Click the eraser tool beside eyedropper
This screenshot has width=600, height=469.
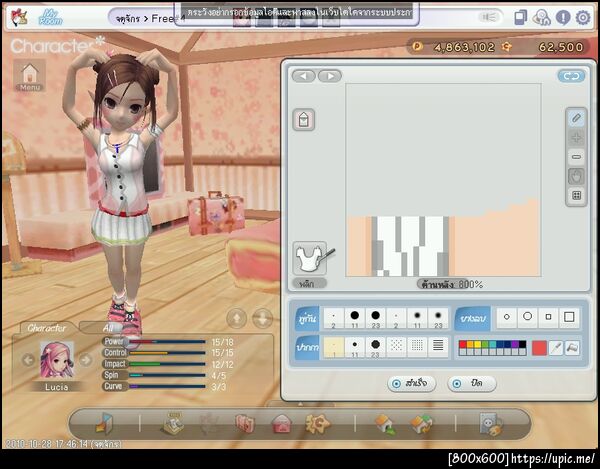coord(572,348)
